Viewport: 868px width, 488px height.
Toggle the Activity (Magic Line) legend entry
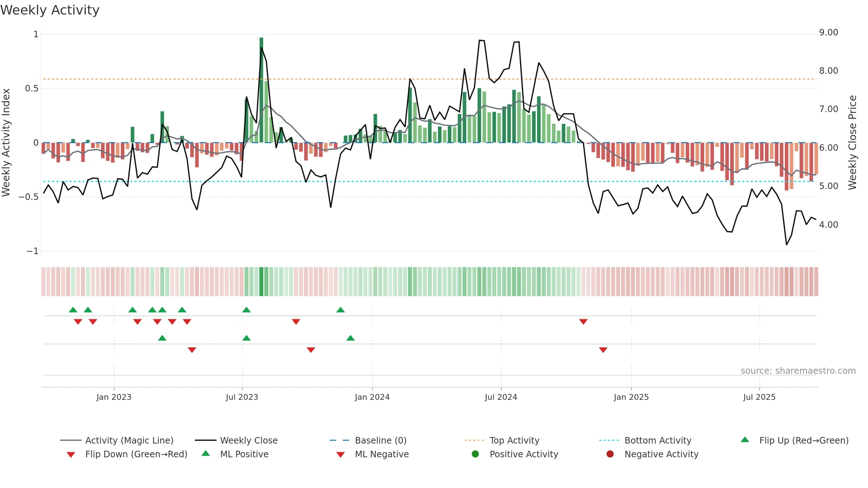(117, 440)
